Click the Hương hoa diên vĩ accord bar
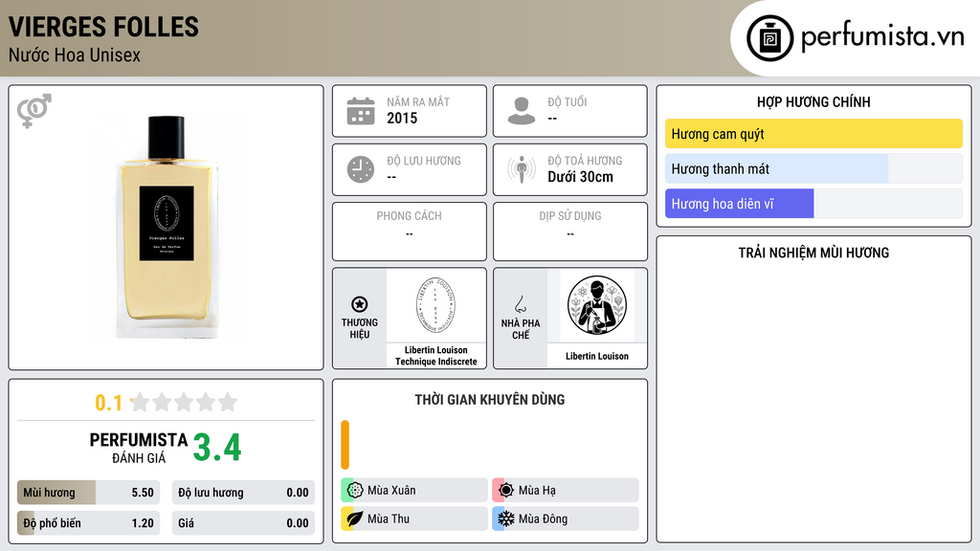980x551 pixels. pyautogui.click(x=813, y=204)
